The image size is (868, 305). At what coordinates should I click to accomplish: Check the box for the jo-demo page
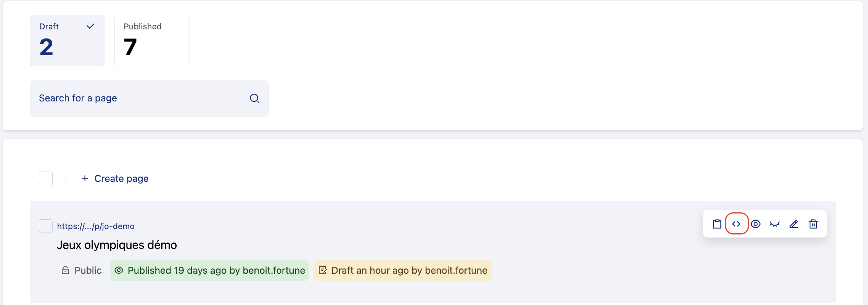pyautogui.click(x=46, y=226)
